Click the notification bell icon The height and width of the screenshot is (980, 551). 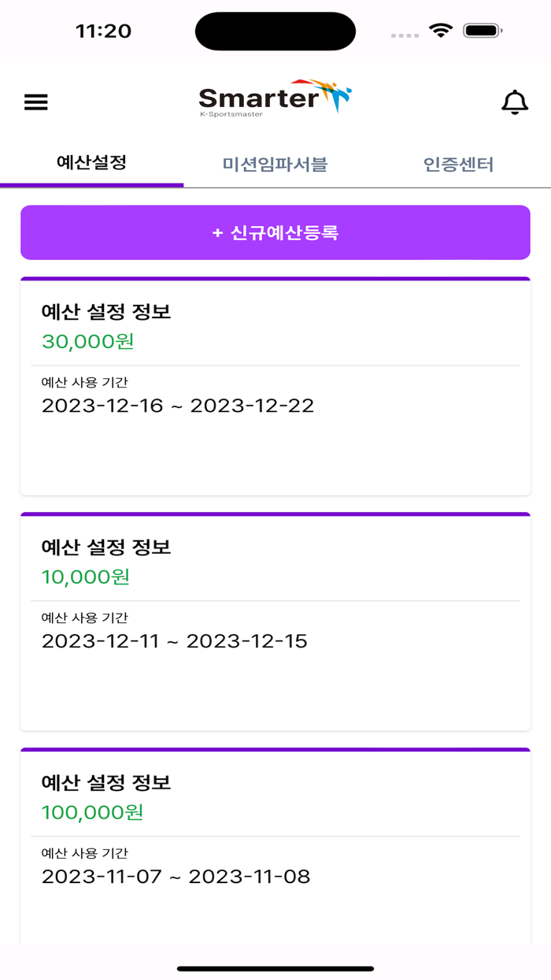tap(515, 102)
